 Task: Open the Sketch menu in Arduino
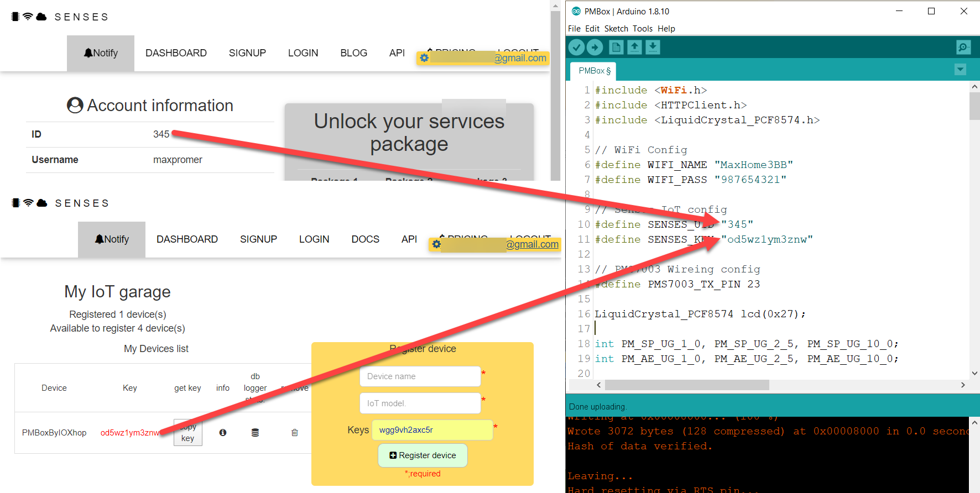coord(616,29)
